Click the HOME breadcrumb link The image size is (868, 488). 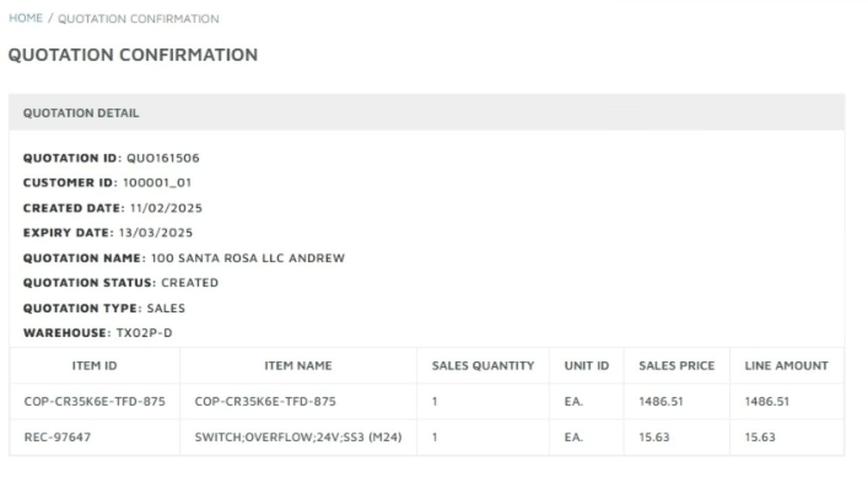[x=26, y=18]
